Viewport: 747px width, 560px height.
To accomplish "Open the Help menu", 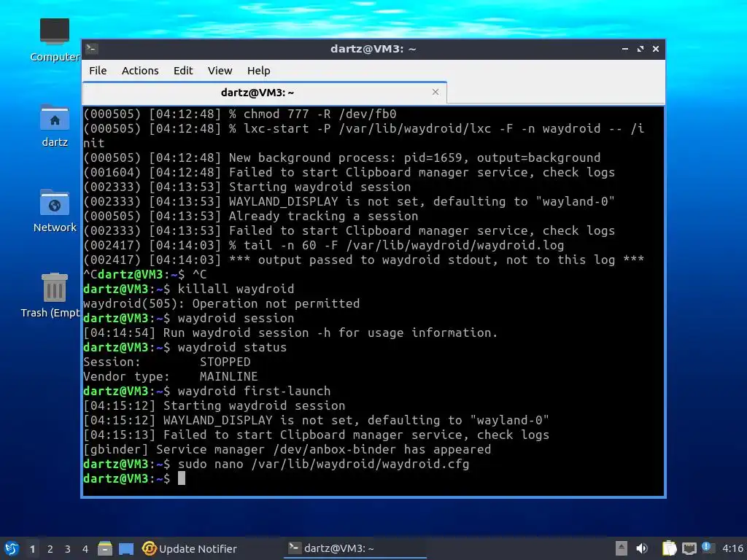I will [x=259, y=71].
